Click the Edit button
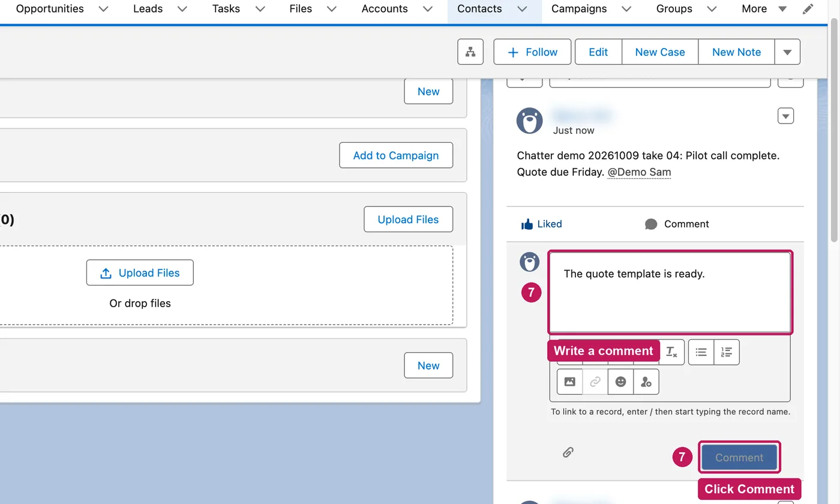Image resolution: width=840 pixels, height=504 pixels. click(598, 52)
